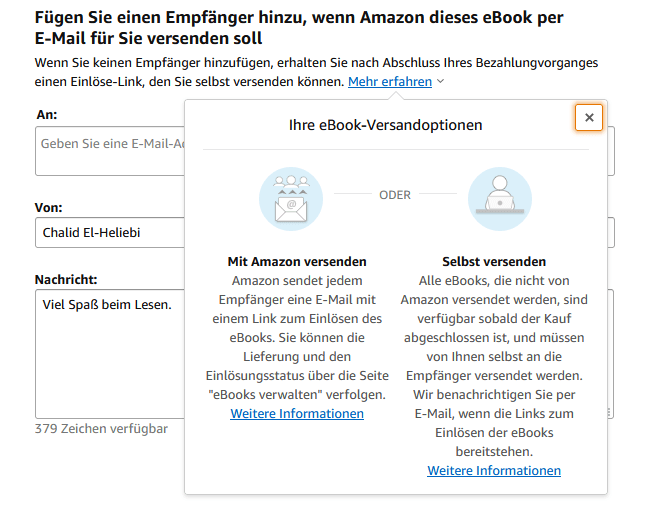Image resolution: width=650 pixels, height=515 pixels.
Task: Click the Nachricht textarea resize handle
Action: 609,412
